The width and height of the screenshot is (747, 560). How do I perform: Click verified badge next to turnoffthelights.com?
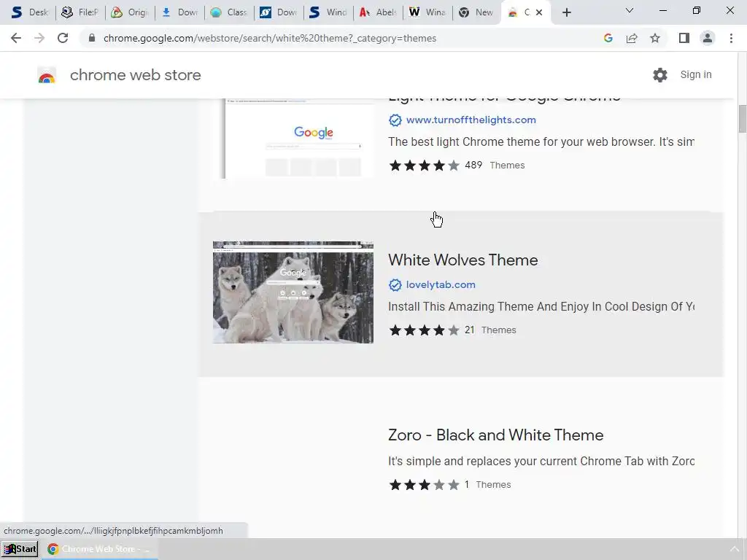click(395, 120)
